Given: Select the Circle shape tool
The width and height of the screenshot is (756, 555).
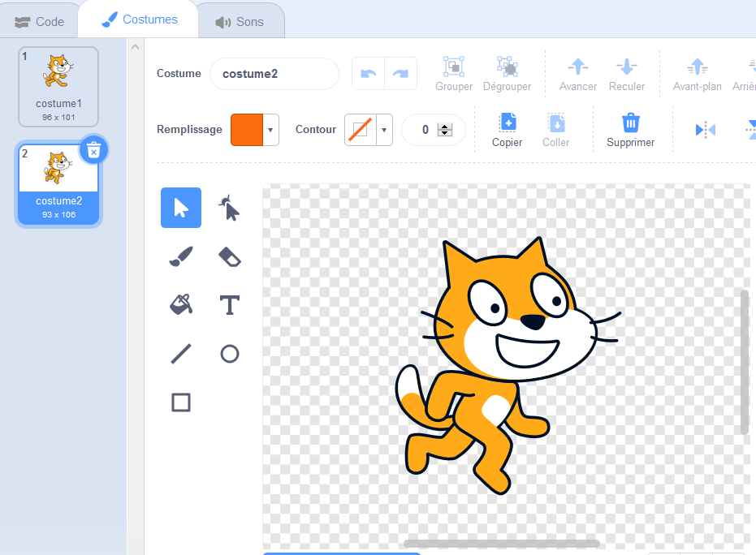Looking at the screenshot, I should (230, 354).
